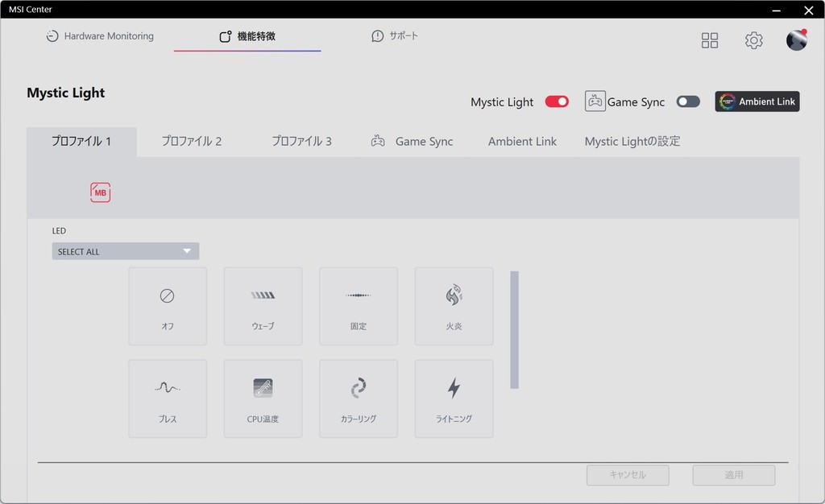Image resolution: width=825 pixels, height=504 pixels.
Task: Expand the SELECT ALL LED dropdown
Action: click(x=126, y=251)
